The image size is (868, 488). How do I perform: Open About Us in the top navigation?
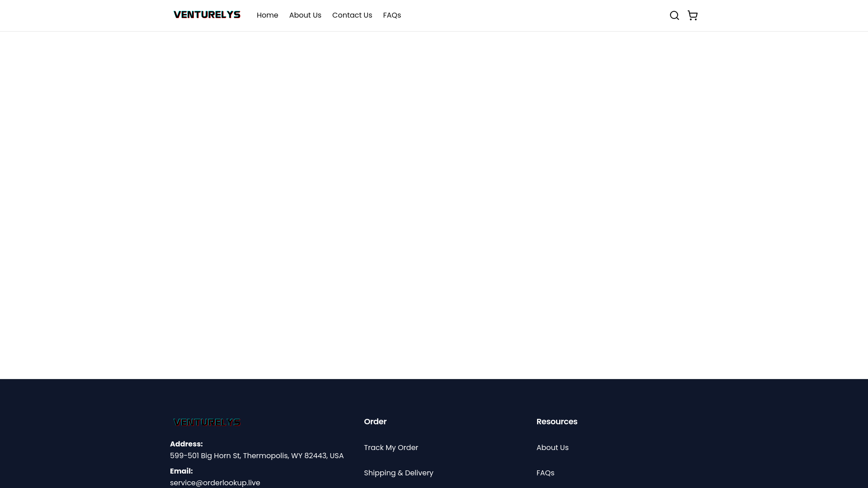click(x=305, y=15)
